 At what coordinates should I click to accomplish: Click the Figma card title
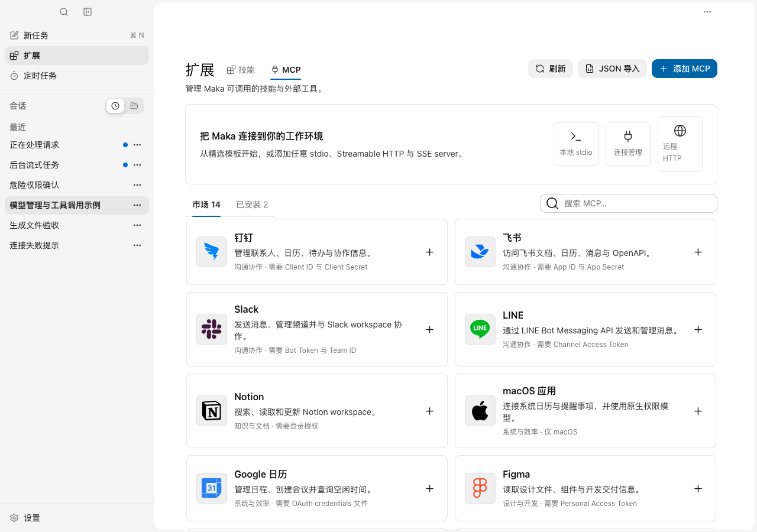click(516, 474)
